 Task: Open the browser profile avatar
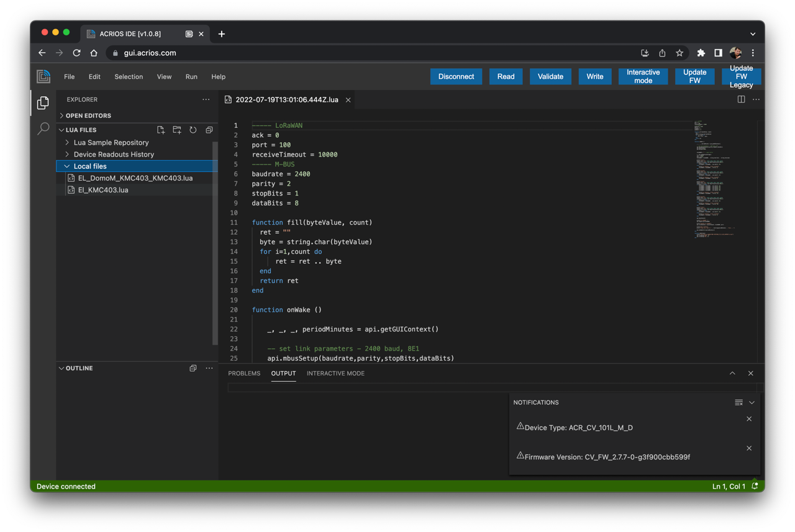(736, 53)
